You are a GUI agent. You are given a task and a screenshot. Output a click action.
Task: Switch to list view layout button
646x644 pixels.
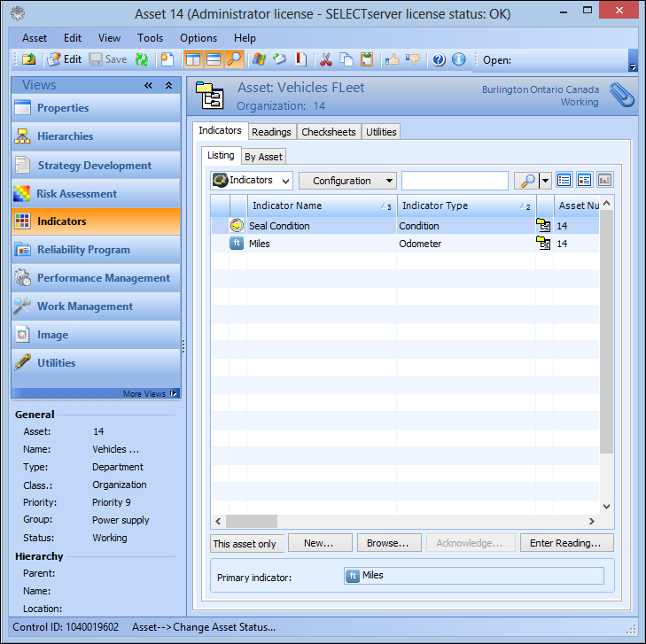click(x=564, y=181)
